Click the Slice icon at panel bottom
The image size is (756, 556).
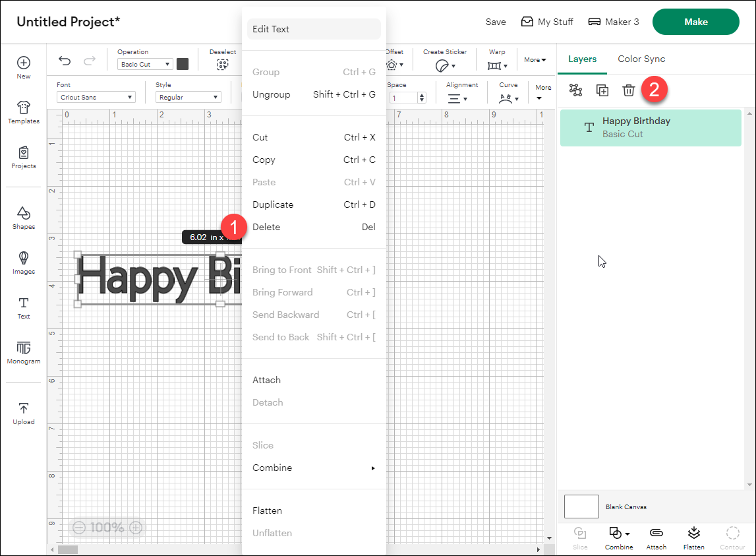[x=580, y=533]
